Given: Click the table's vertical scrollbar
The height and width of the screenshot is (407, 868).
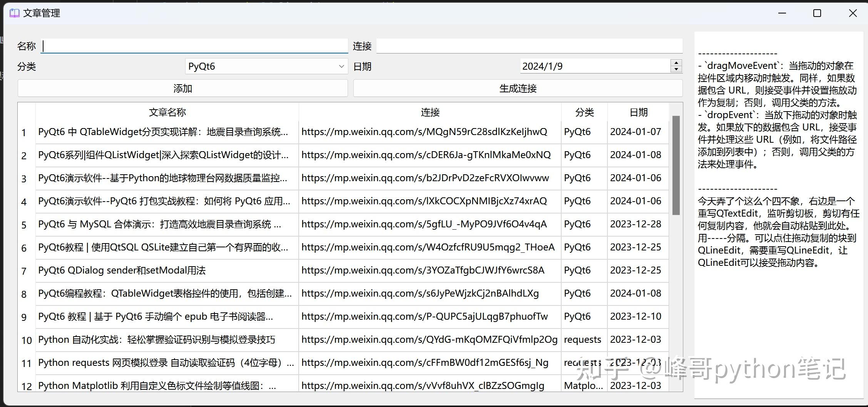Looking at the screenshot, I should [x=677, y=162].
